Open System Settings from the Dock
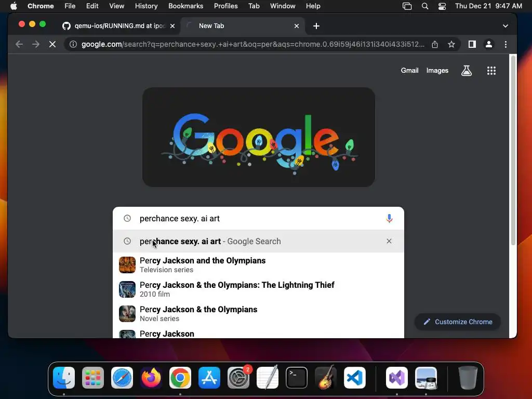This screenshot has width=532, height=399. point(238,378)
